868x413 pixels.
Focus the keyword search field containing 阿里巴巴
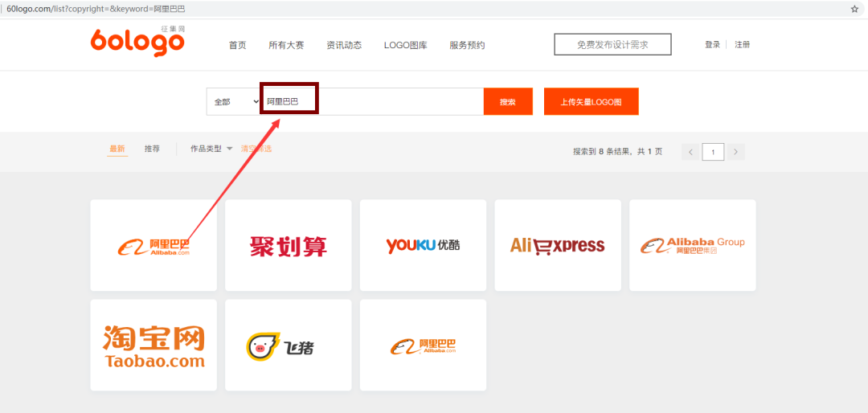pyautogui.click(x=372, y=102)
